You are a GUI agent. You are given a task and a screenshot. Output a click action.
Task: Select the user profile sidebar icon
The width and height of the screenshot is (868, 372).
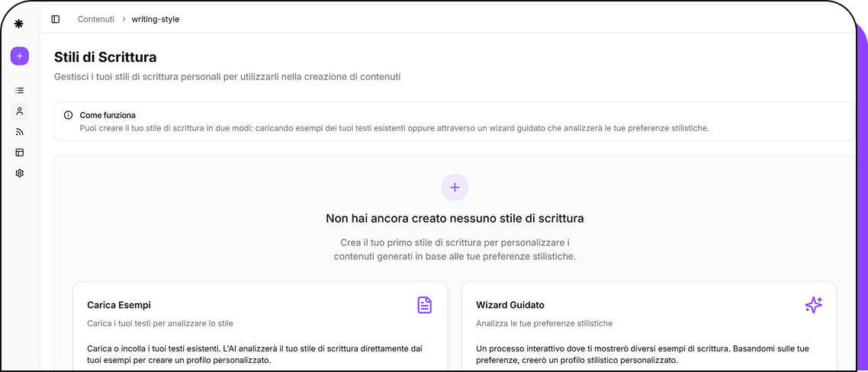(x=20, y=111)
